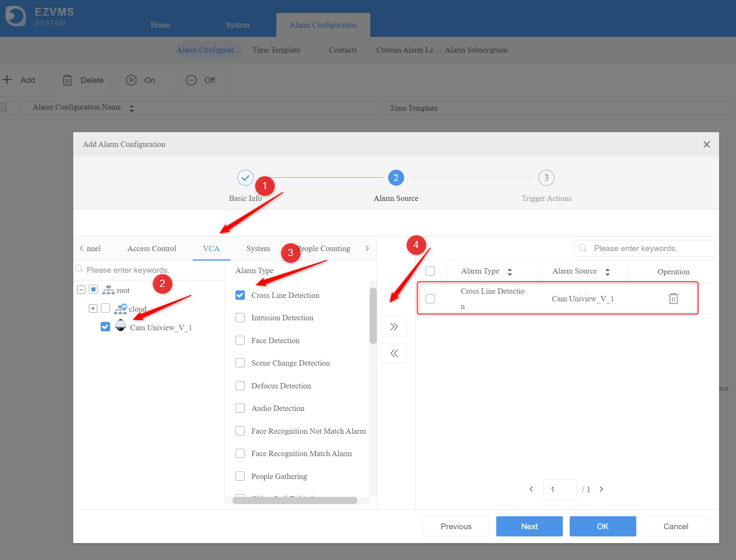736x560 pixels.
Task: Click the Delete trash icon in toolbar
Action: click(67, 80)
